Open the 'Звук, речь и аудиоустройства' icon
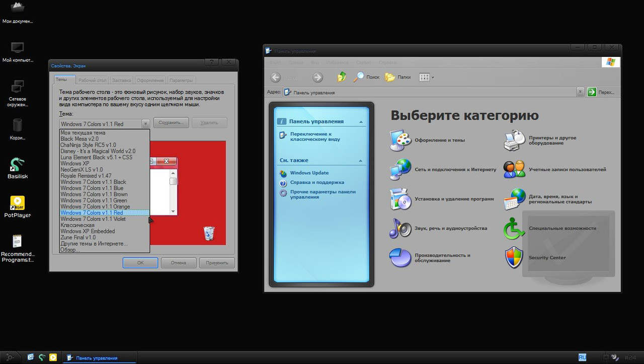The height and width of the screenshot is (364, 644). [400, 228]
